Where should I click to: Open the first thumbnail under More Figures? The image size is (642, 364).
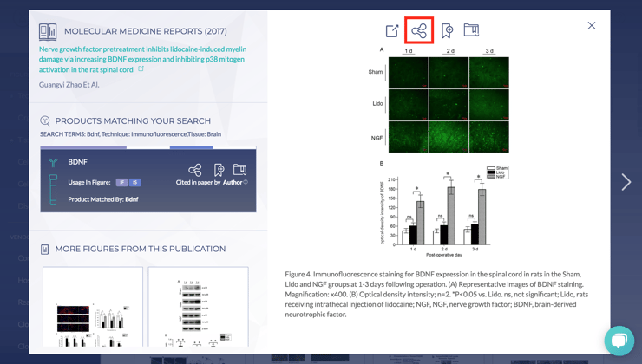point(93,307)
